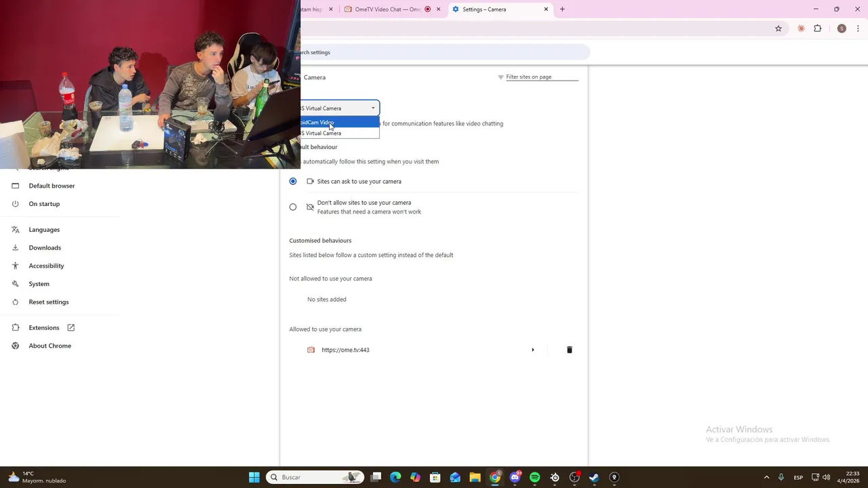Open the Chrome profile avatar
Image resolution: width=868 pixels, height=488 pixels.
point(842,28)
